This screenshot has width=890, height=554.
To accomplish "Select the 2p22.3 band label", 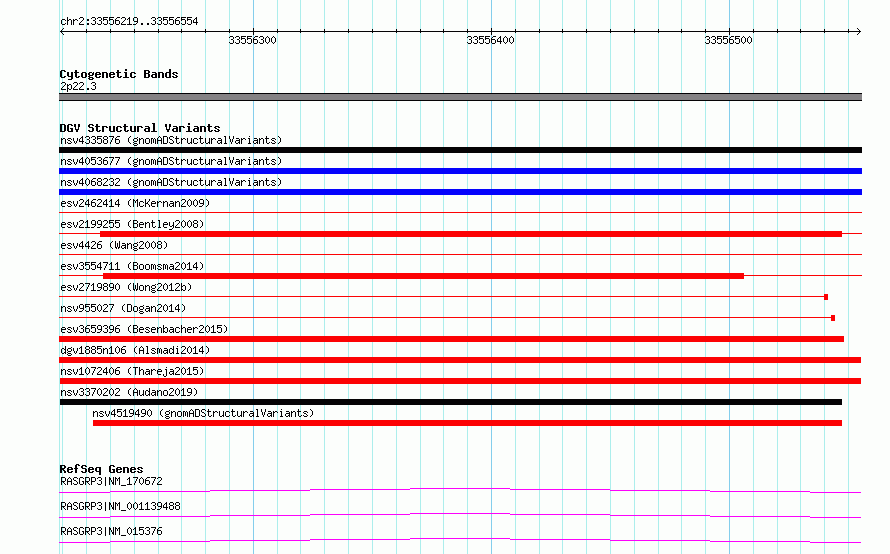I will (x=78, y=86).
